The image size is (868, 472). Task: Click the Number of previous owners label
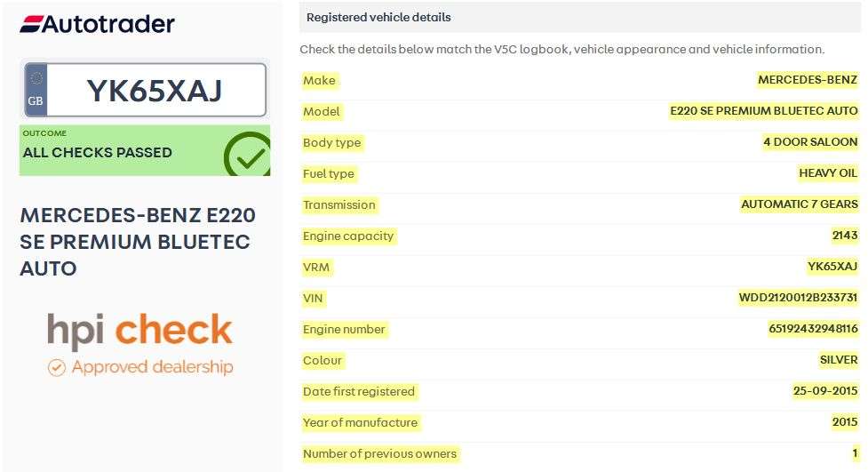coord(379,453)
